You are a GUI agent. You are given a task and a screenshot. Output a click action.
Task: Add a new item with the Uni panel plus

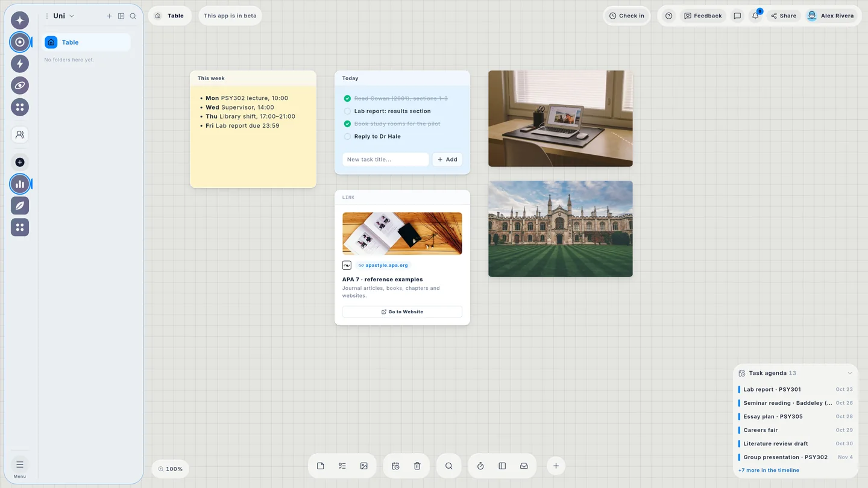pyautogui.click(x=109, y=16)
